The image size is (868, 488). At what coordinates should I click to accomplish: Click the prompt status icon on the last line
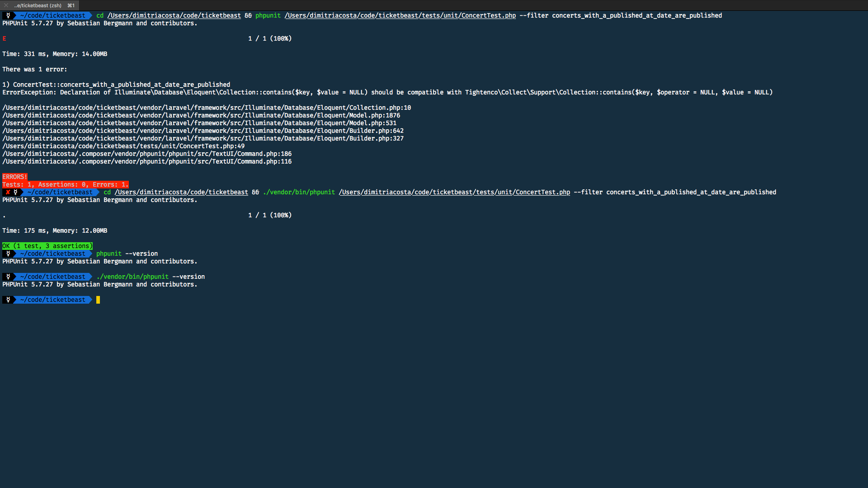click(x=8, y=300)
